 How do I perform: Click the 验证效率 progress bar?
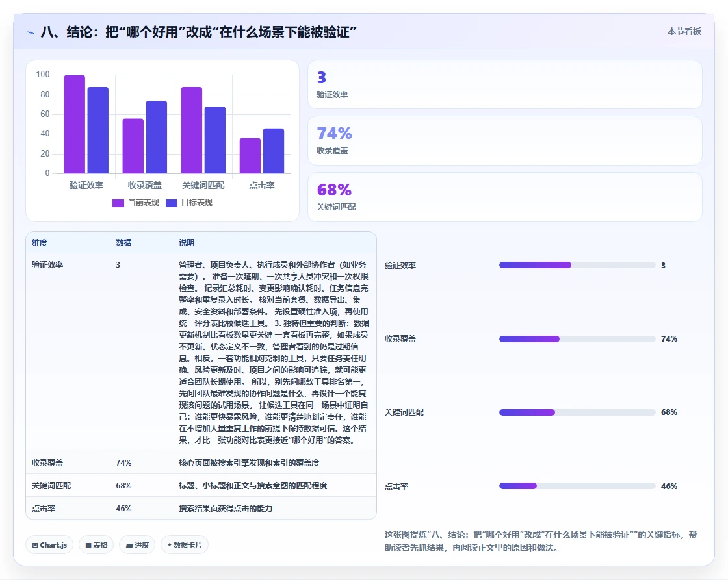click(x=577, y=265)
